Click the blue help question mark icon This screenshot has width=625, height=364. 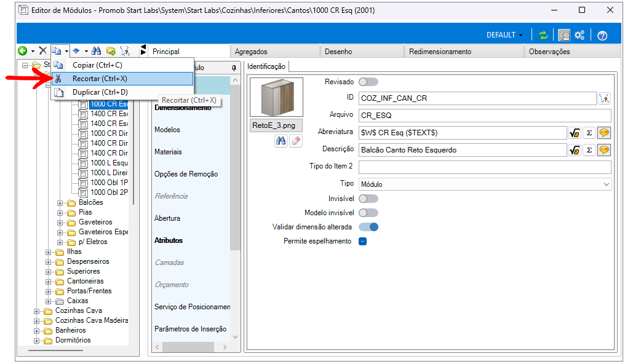coord(602,35)
